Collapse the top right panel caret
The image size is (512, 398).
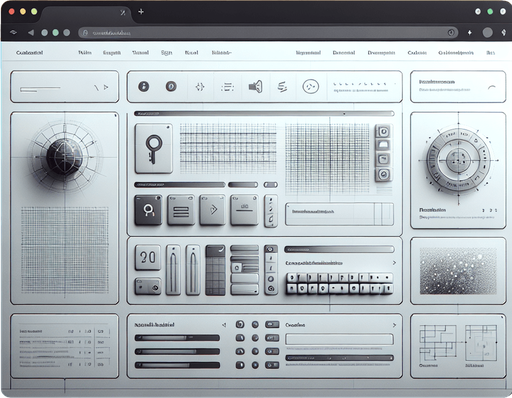(x=492, y=87)
